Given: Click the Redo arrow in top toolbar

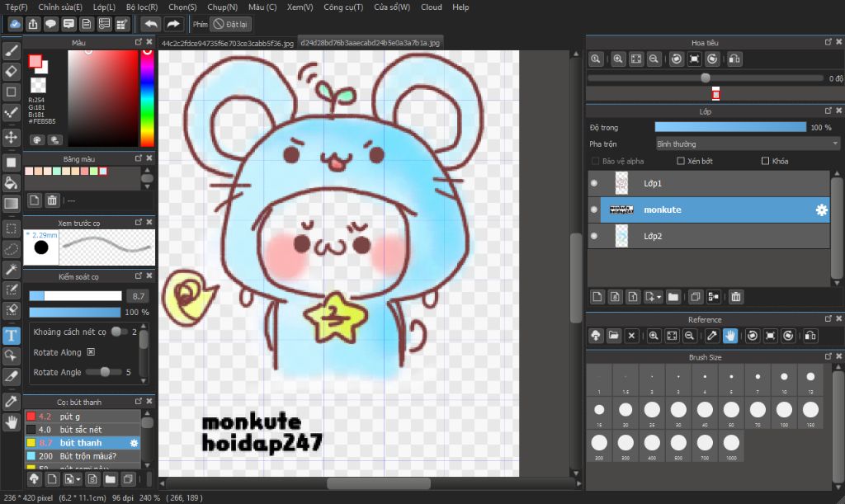Looking at the screenshot, I should pyautogui.click(x=173, y=24).
